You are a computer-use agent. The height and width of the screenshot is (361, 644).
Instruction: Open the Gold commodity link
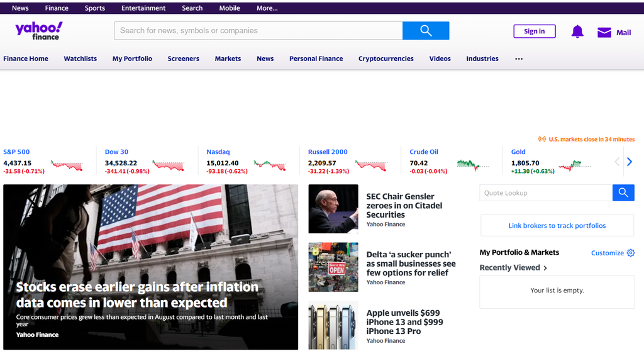click(x=518, y=152)
